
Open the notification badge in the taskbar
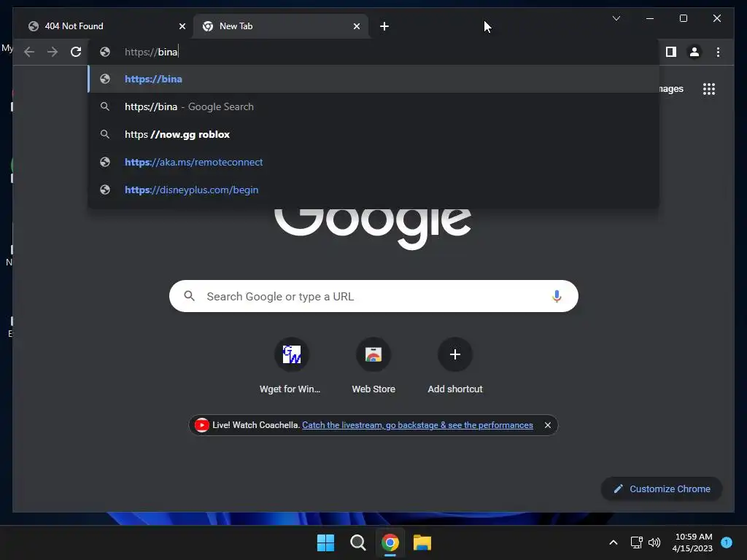(x=727, y=542)
